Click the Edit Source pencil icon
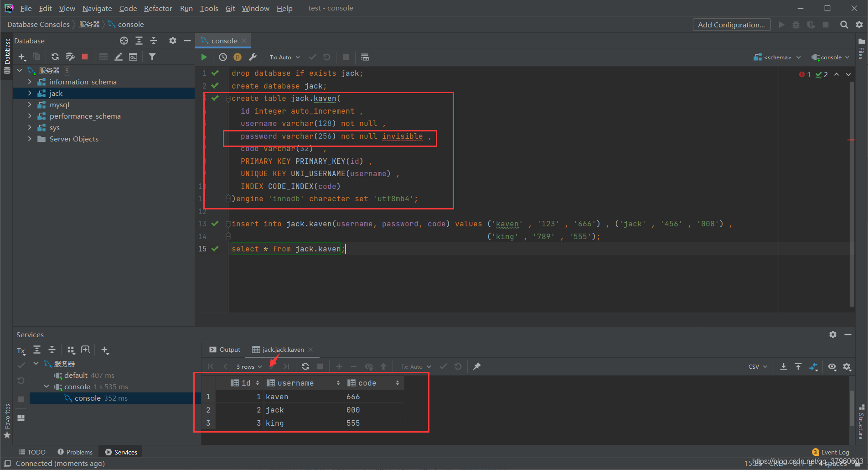Viewport: 868px width, 470px height. click(119, 57)
